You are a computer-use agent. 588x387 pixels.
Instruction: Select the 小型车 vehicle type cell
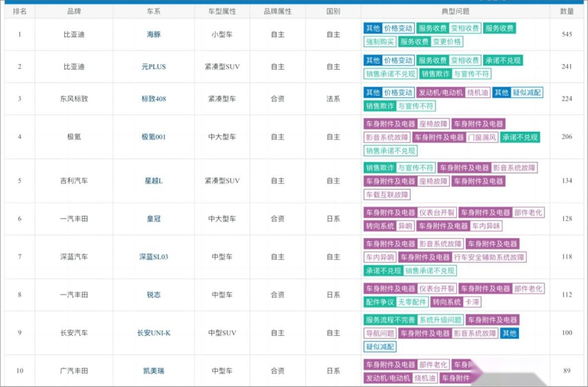pyautogui.click(x=222, y=34)
